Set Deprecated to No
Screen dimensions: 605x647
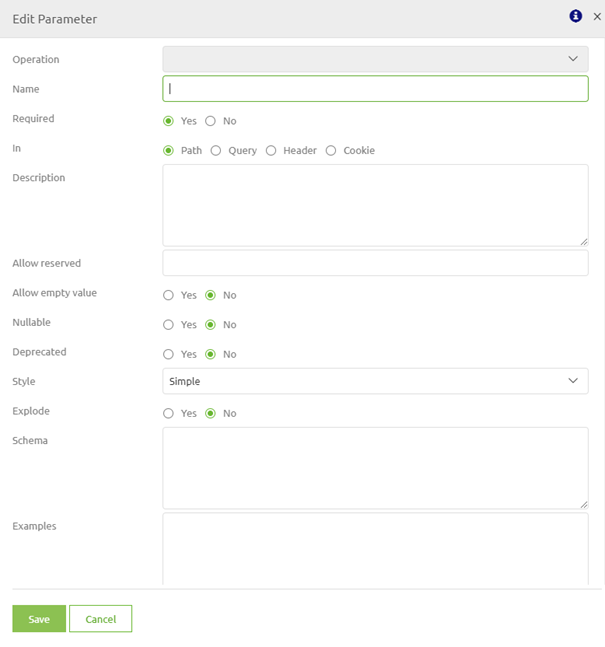(x=210, y=354)
